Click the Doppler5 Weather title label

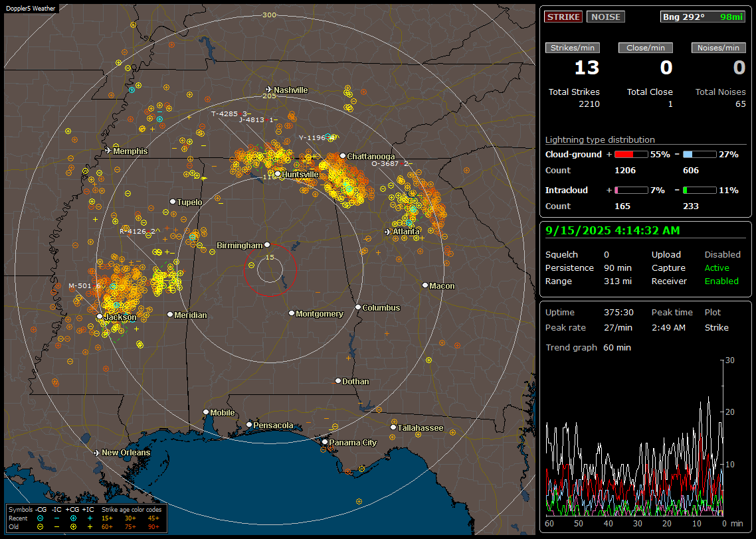click(x=31, y=8)
